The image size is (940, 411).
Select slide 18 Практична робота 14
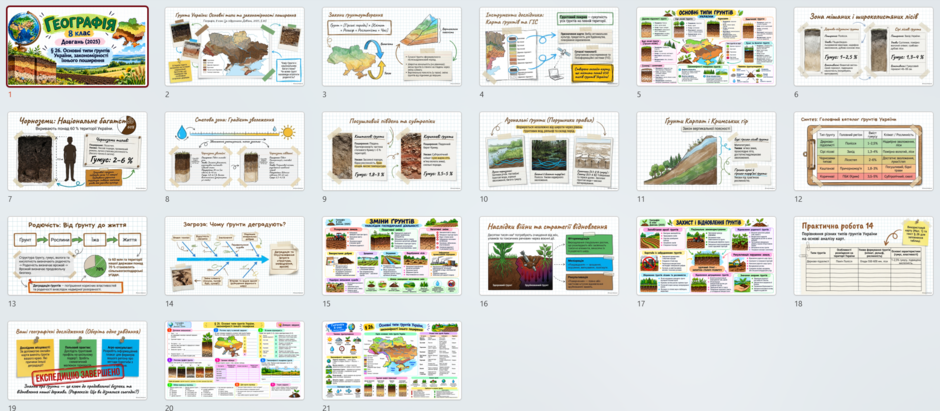863,256
